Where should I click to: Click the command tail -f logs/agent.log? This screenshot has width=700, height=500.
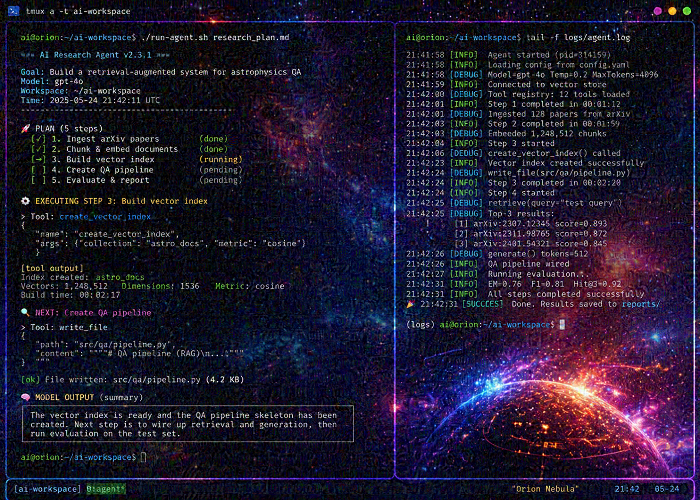tap(578, 38)
